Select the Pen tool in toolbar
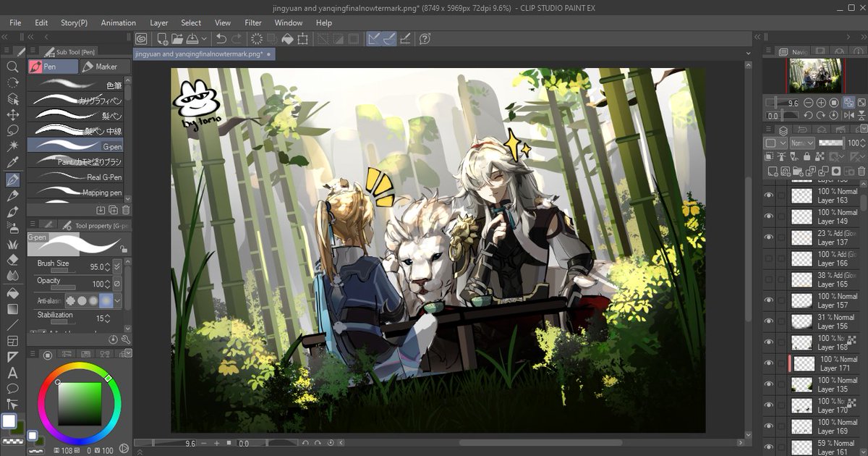The width and height of the screenshot is (868, 456). (x=12, y=180)
